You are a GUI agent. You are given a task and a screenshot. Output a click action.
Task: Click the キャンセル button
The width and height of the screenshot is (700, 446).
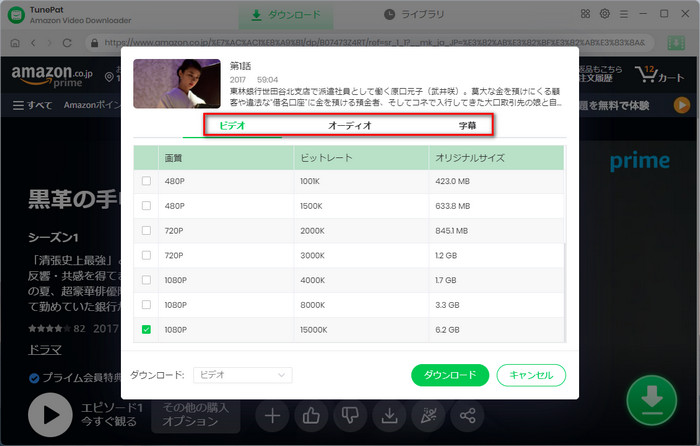click(x=531, y=375)
